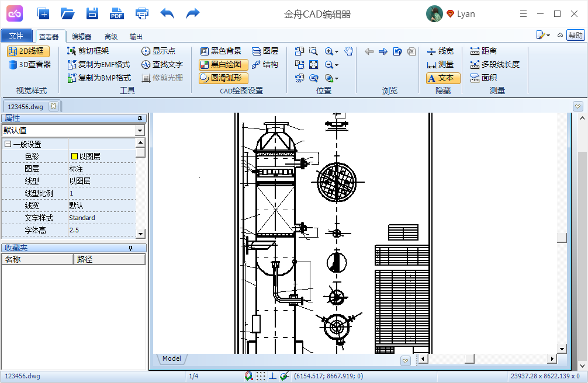Close the 123456.dwg document tab
588x383 pixels.
pyautogui.click(x=53, y=106)
